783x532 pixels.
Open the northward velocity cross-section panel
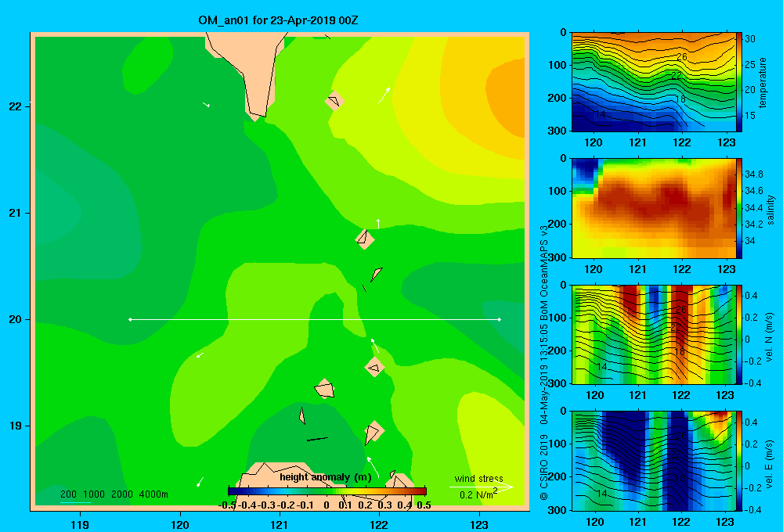tap(653, 335)
